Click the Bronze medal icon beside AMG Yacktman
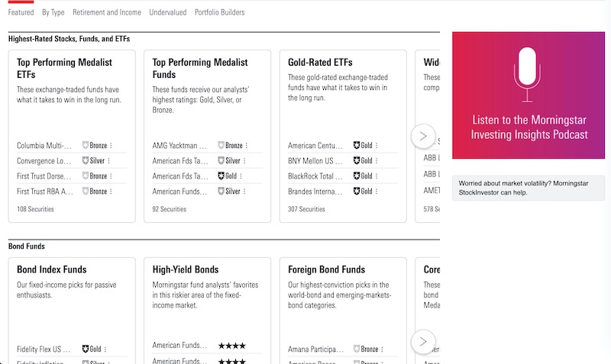 pos(221,146)
